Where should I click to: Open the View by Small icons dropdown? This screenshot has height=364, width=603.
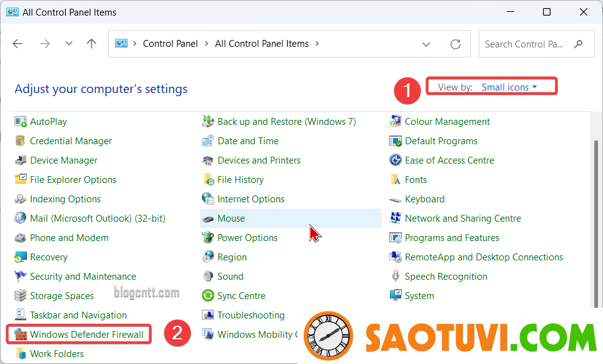click(x=509, y=87)
